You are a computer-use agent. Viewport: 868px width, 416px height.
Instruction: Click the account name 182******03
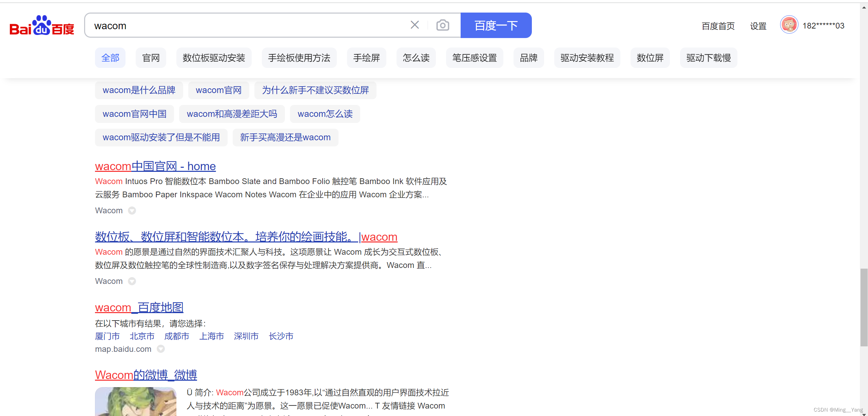coord(823,25)
